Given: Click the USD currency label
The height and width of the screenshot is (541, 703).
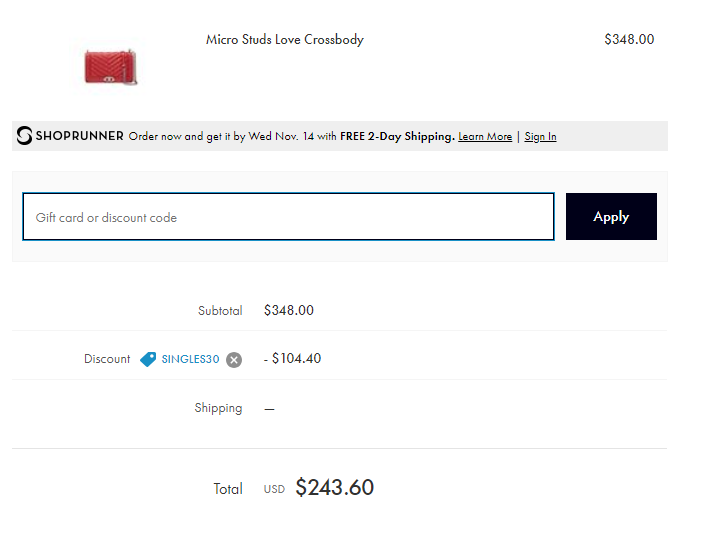Looking at the screenshot, I should [274, 489].
